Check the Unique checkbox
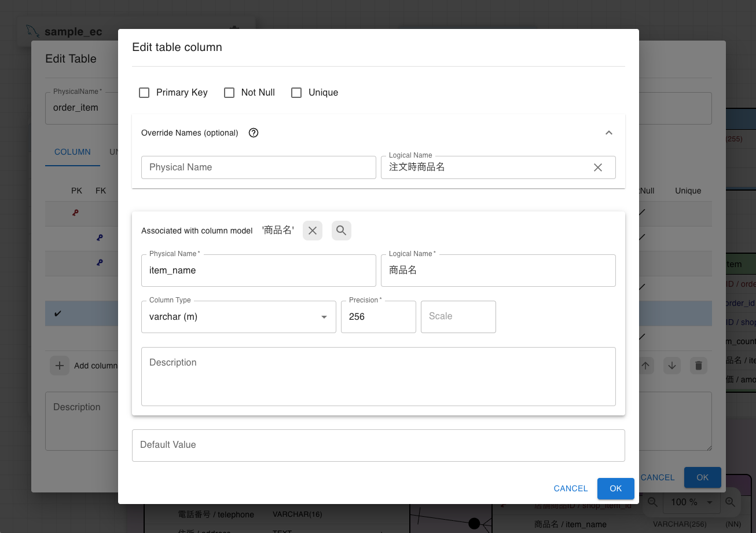Image resolution: width=756 pixels, height=533 pixels. (x=296, y=93)
